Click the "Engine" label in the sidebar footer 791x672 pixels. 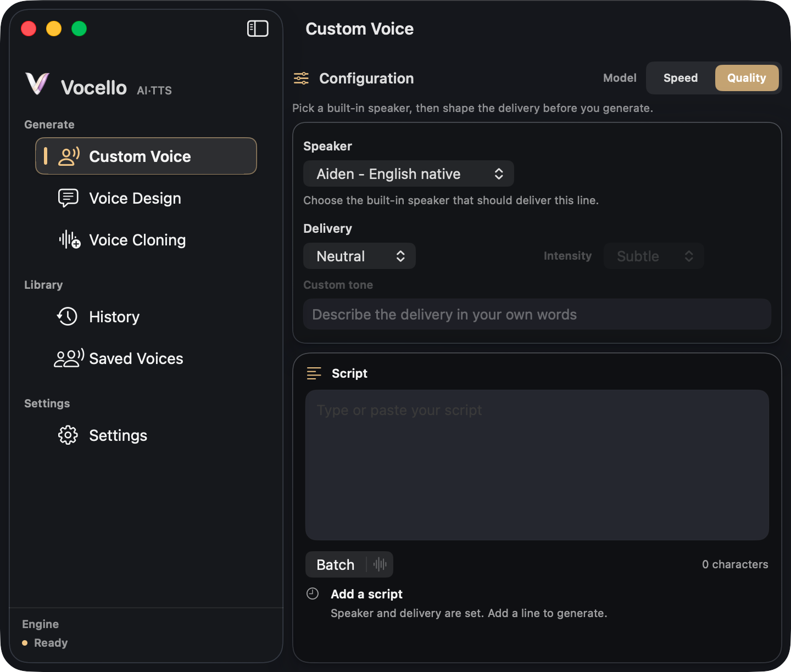click(x=40, y=624)
